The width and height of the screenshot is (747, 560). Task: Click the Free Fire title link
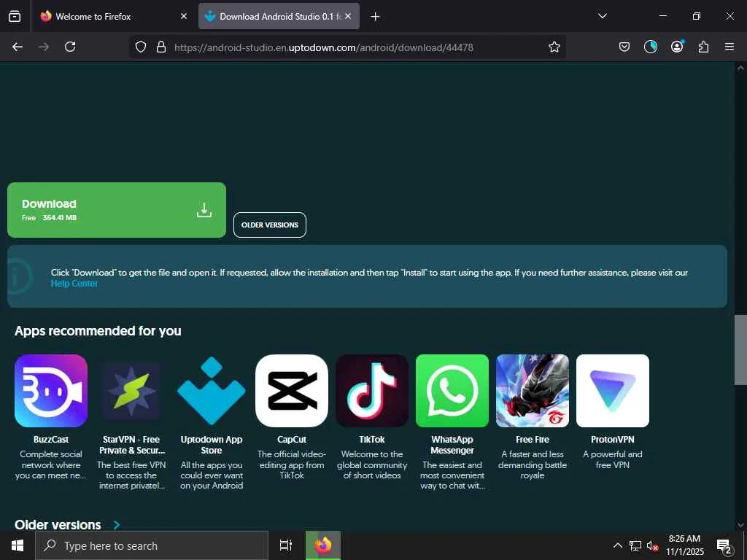coord(532,440)
